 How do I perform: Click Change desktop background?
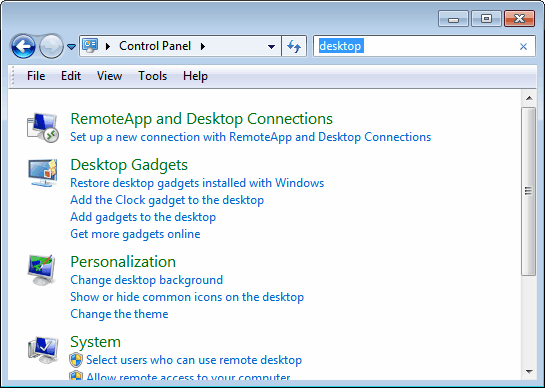tap(147, 280)
